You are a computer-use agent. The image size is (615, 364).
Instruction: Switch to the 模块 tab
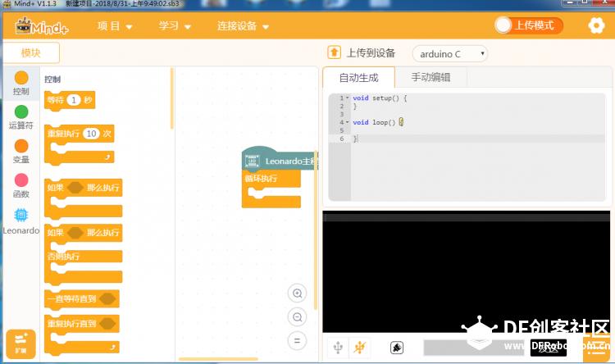(31, 52)
